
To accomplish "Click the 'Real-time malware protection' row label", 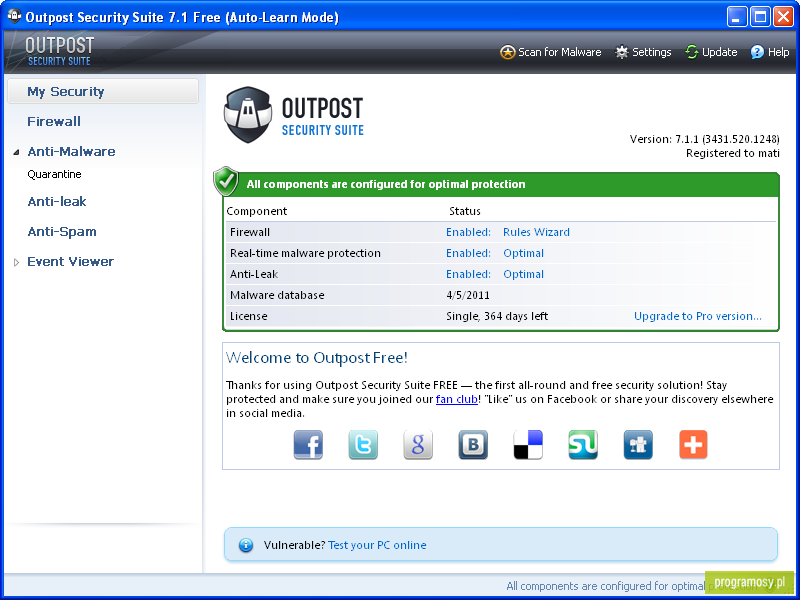I will pos(305,253).
